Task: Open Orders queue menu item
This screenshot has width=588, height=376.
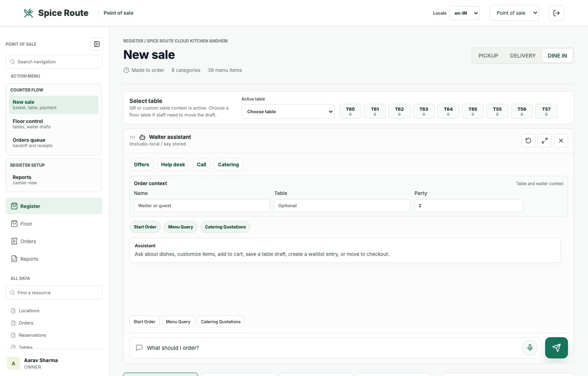Action: point(53,143)
